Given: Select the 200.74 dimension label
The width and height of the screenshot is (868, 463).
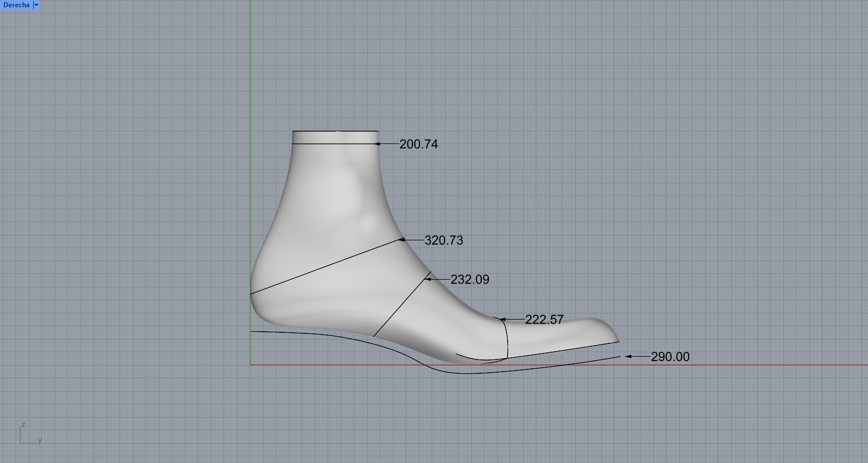Looking at the screenshot, I should [x=418, y=144].
